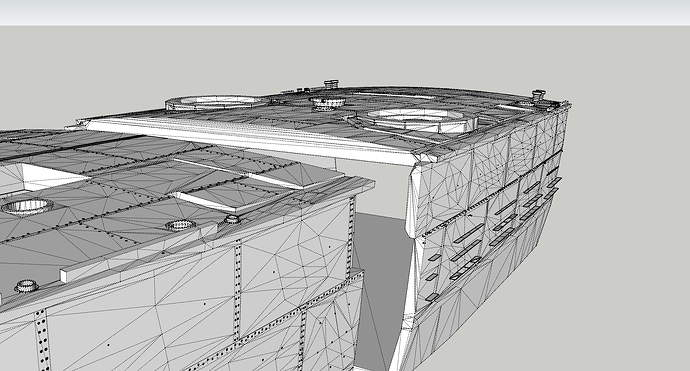Select the bollard at the far corner above the hull side

[x=539, y=95]
